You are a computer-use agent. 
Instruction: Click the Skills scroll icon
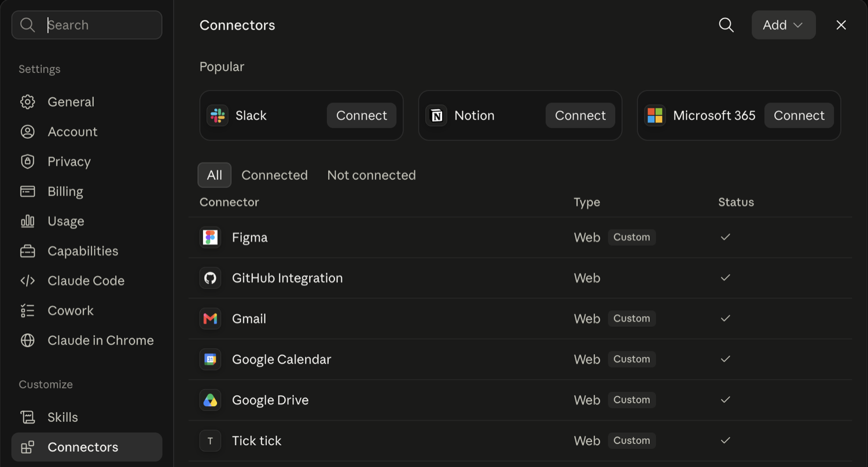28,417
